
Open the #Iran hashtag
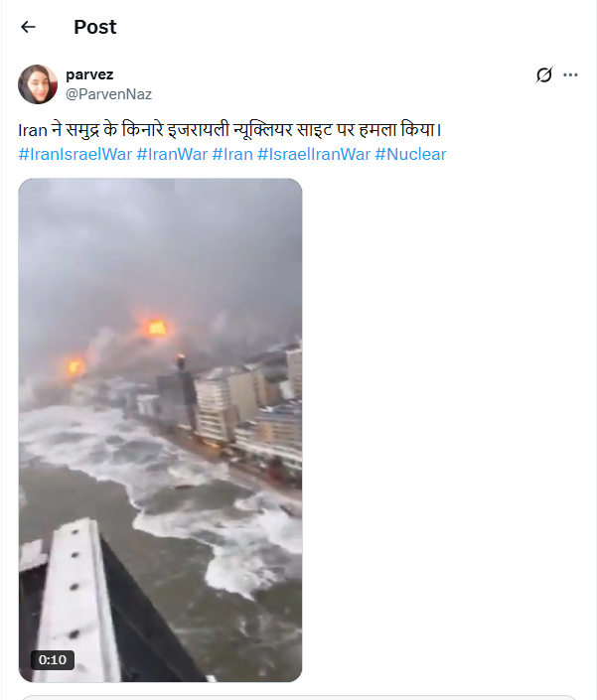(x=232, y=154)
